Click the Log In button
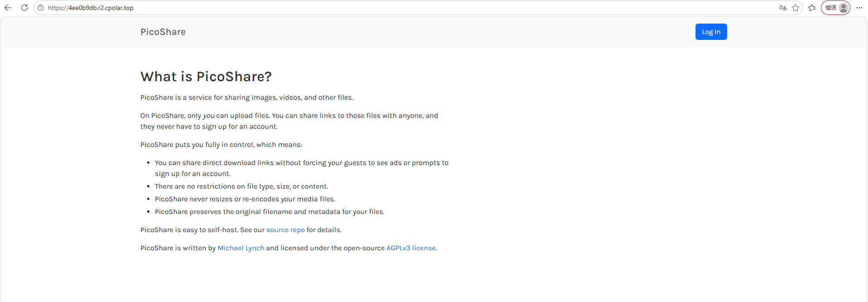Screen dimensions: 868x302 pyautogui.click(x=711, y=32)
